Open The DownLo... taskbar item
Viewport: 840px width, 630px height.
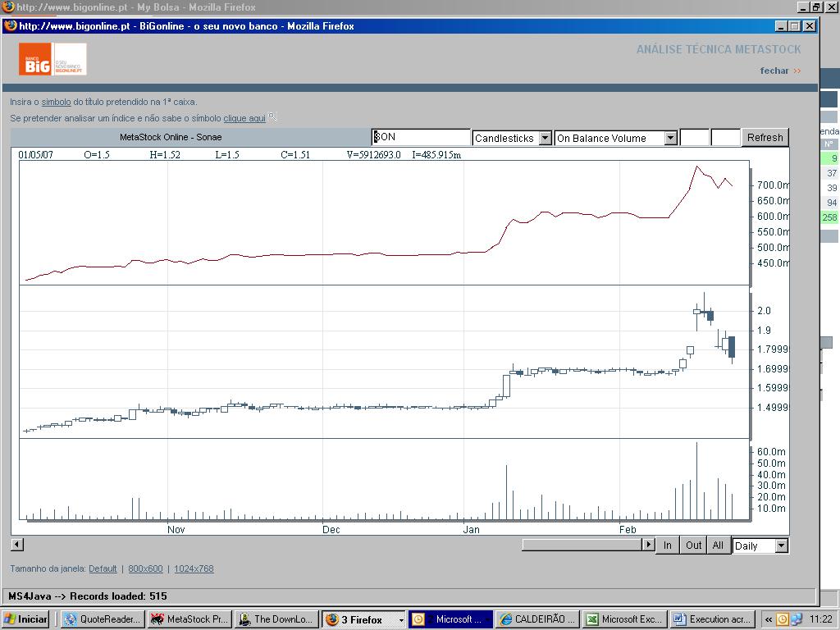277,619
